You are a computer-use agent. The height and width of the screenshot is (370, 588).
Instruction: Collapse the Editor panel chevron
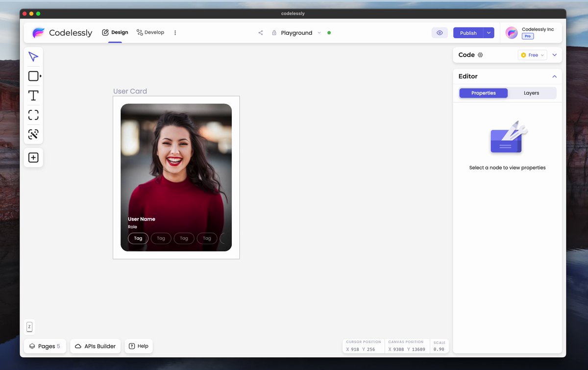pyautogui.click(x=555, y=76)
